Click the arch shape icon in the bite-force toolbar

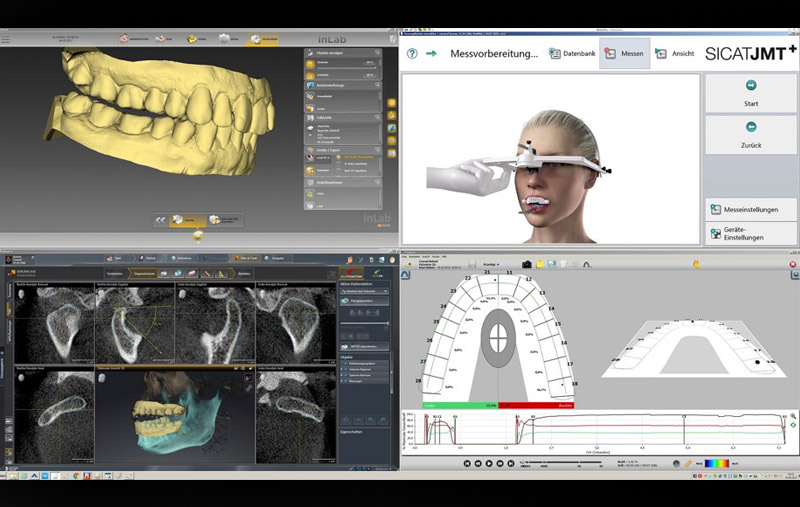coord(587,264)
